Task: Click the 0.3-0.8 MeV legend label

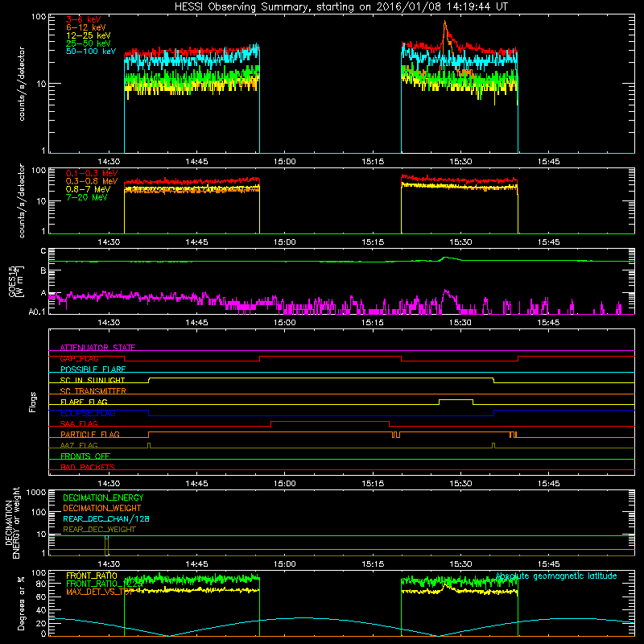Action: tap(92, 181)
